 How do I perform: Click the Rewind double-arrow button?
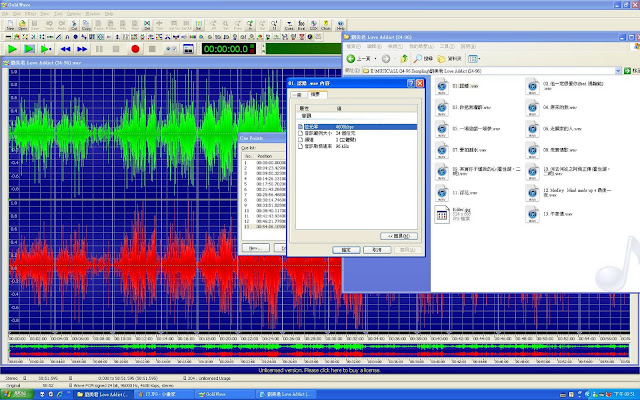coord(65,48)
